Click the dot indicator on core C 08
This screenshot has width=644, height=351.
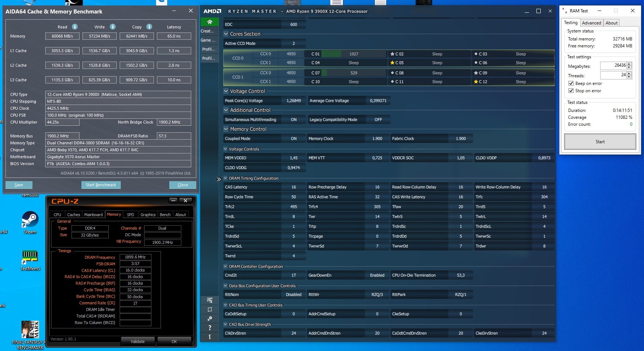pyautogui.click(x=392, y=73)
